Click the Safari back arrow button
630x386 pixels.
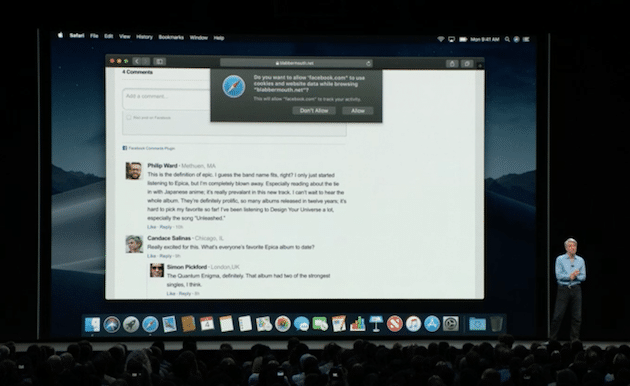pos(137,61)
